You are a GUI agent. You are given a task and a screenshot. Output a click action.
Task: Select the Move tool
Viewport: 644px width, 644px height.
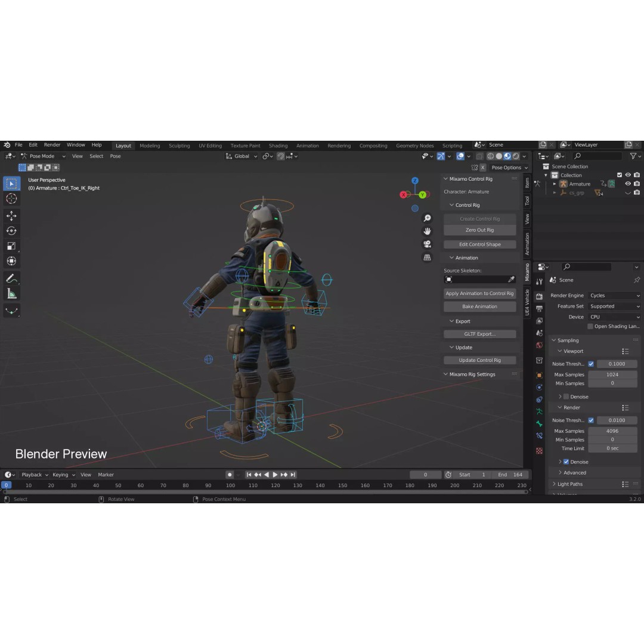coord(11,216)
